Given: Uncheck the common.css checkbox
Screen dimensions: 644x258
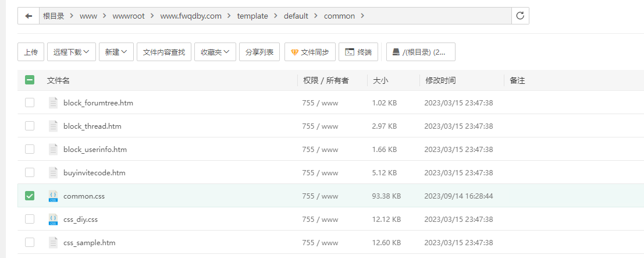Looking at the screenshot, I should pos(30,196).
